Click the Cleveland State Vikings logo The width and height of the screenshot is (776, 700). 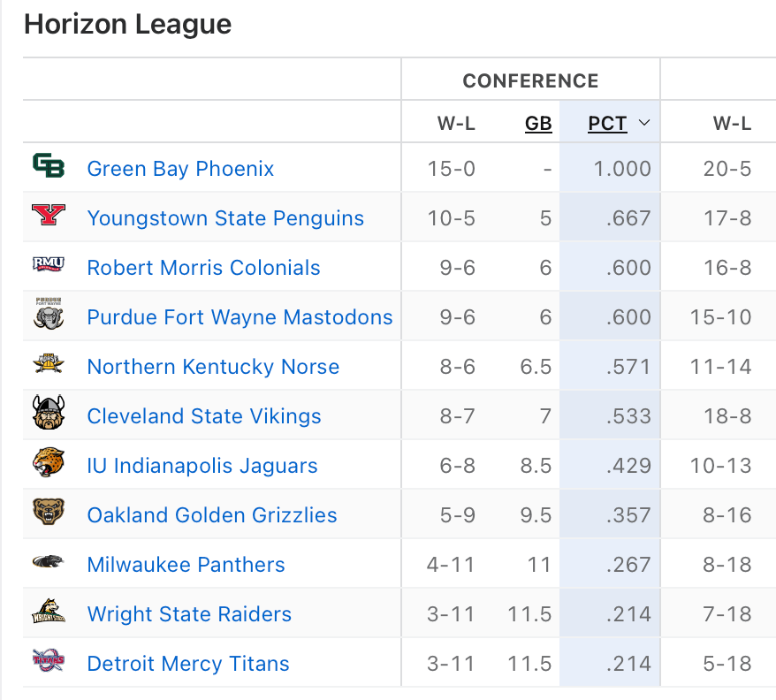[49, 414]
